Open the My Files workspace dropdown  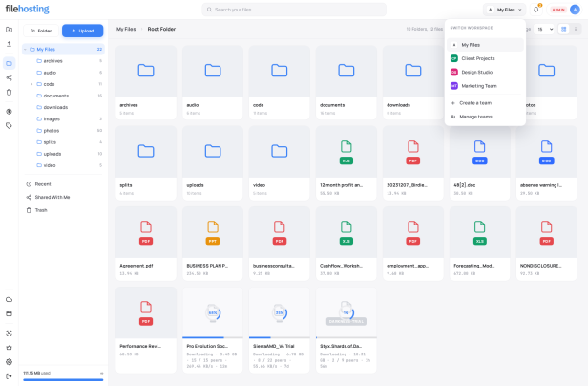coord(505,10)
